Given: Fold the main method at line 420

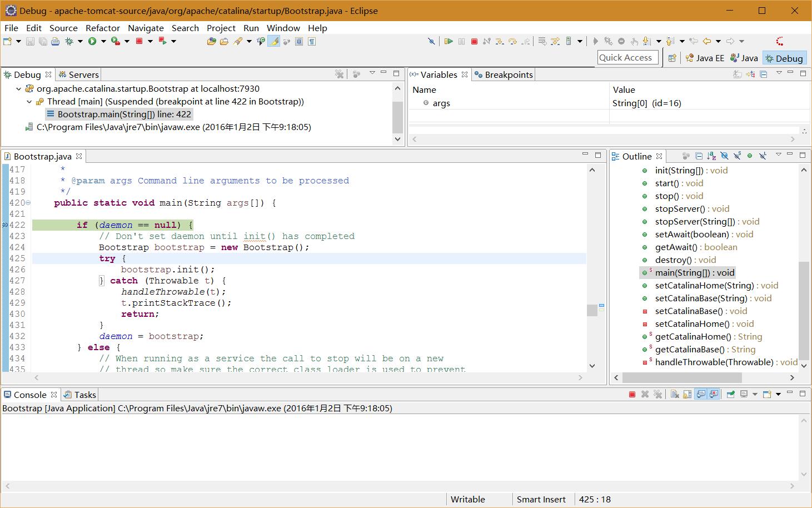Looking at the screenshot, I should pos(28,203).
